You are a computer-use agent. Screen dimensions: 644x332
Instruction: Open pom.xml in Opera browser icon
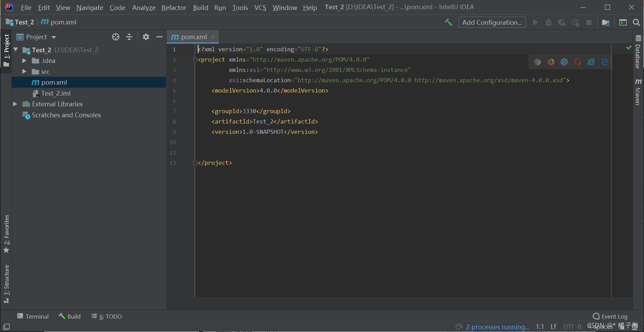pos(578,62)
